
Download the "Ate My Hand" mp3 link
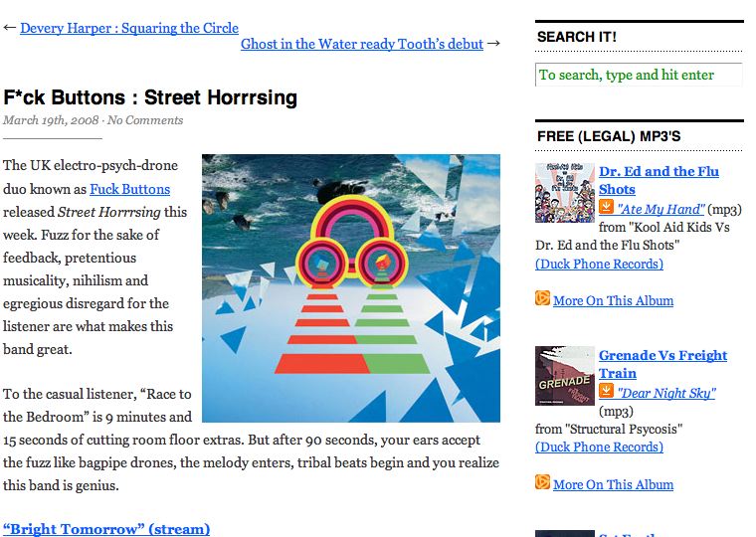click(x=661, y=209)
